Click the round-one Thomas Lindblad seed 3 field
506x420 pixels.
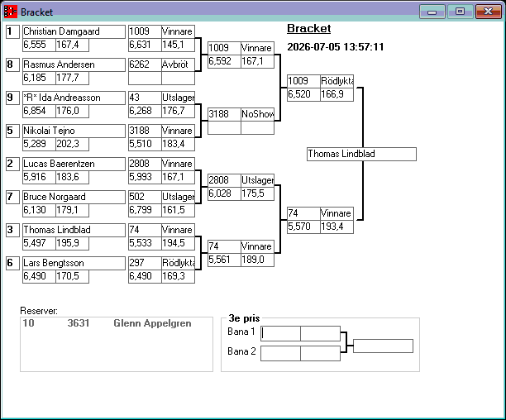click(74, 230)
